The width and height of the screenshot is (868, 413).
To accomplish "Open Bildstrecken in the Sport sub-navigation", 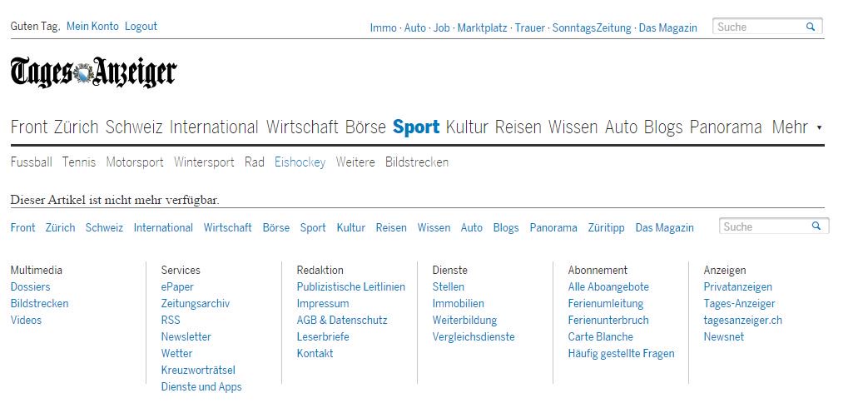I will [417, 162].
